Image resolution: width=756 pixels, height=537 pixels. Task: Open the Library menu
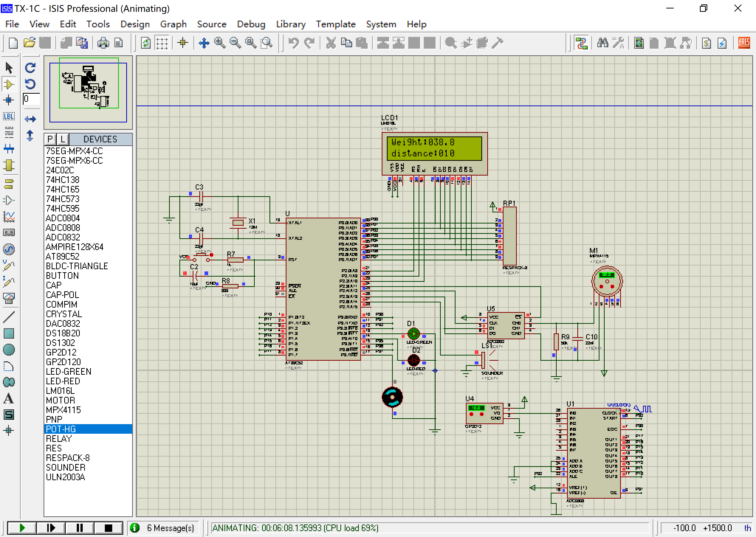[x=291, y=24]
